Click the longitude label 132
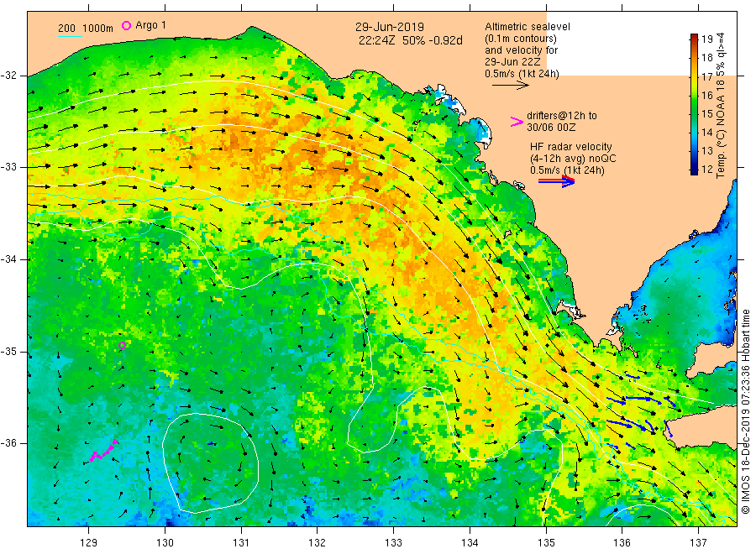Screen dimensions: 756x554 (318, 543)
